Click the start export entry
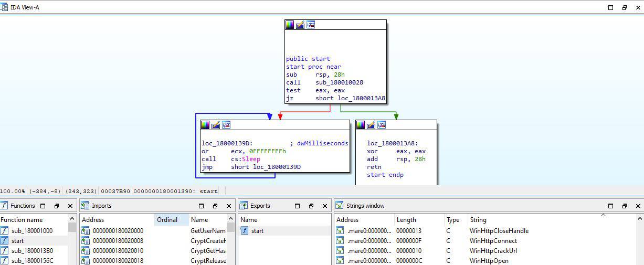644x265 pixels. (257, 231)
